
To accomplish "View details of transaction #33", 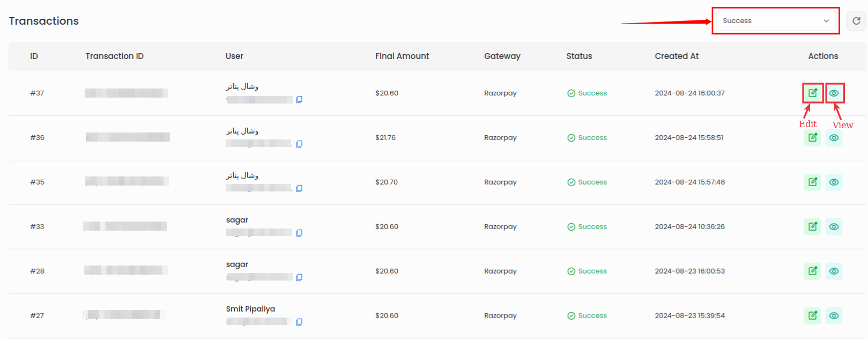I will click(834, 227).
